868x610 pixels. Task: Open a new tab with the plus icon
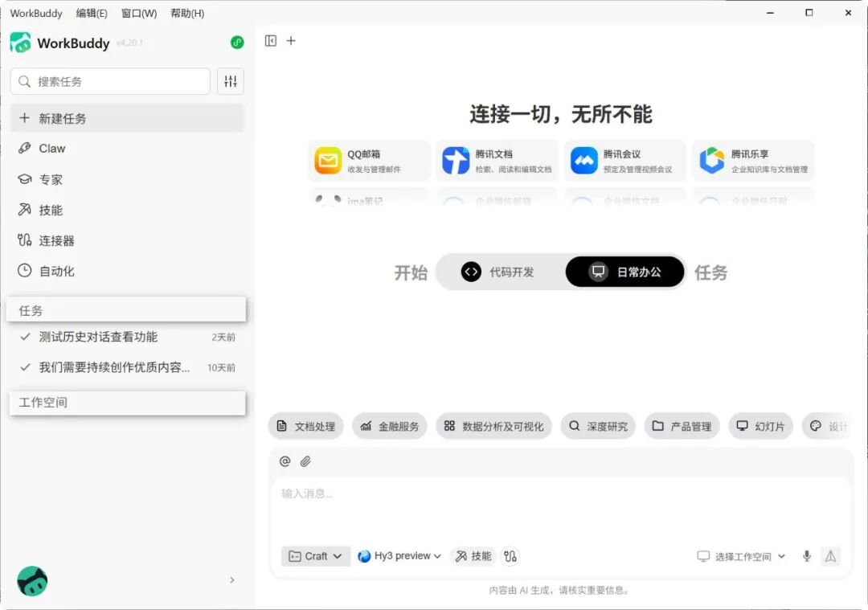291,41
